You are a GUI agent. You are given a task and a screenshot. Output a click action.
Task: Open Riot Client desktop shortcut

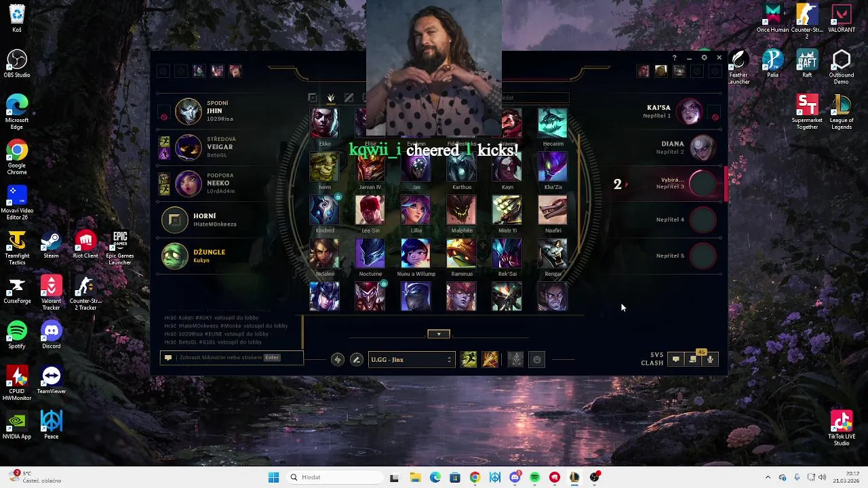coord(85,245)
